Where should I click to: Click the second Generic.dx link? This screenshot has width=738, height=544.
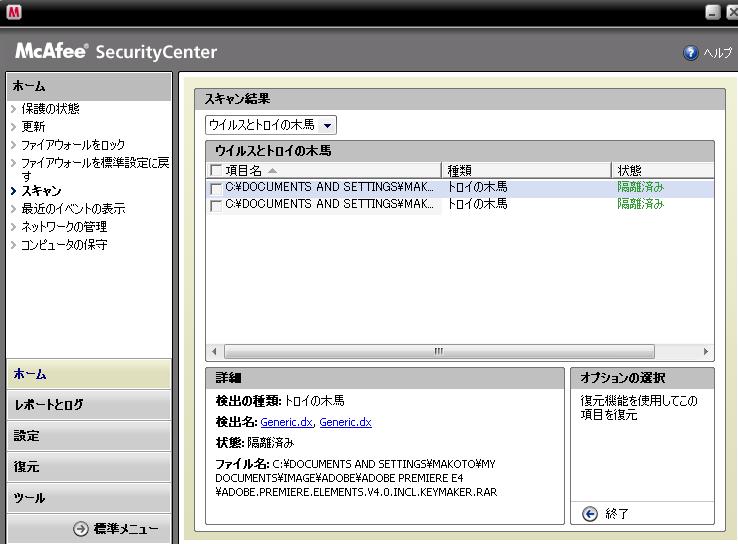click(345, 422)
